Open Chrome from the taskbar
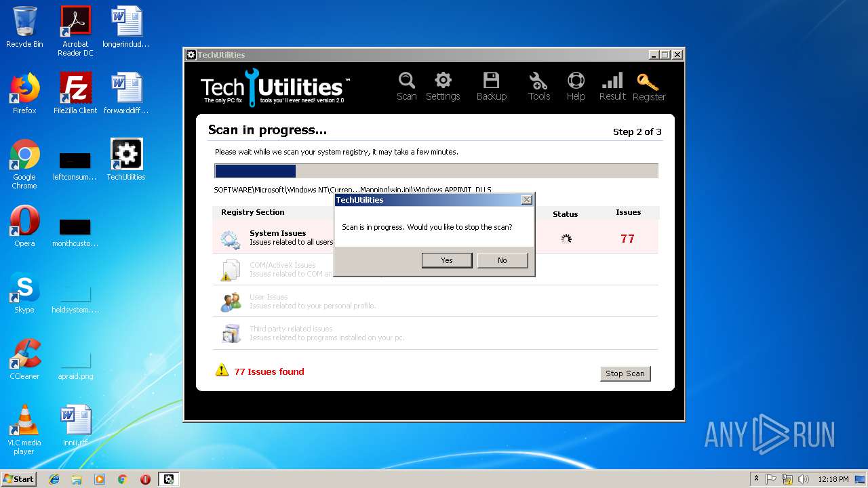Screen dimensions: 868x488 [122, 479]
